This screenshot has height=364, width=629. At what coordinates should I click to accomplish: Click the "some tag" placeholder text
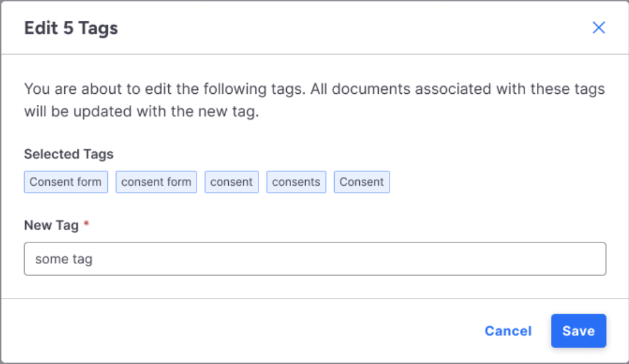pos(64,259)
